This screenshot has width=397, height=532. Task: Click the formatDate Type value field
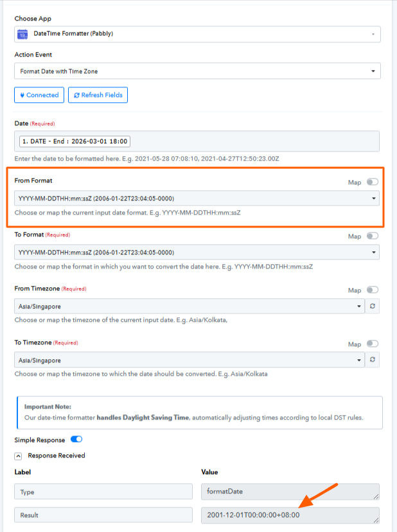[x=290, y=492]
